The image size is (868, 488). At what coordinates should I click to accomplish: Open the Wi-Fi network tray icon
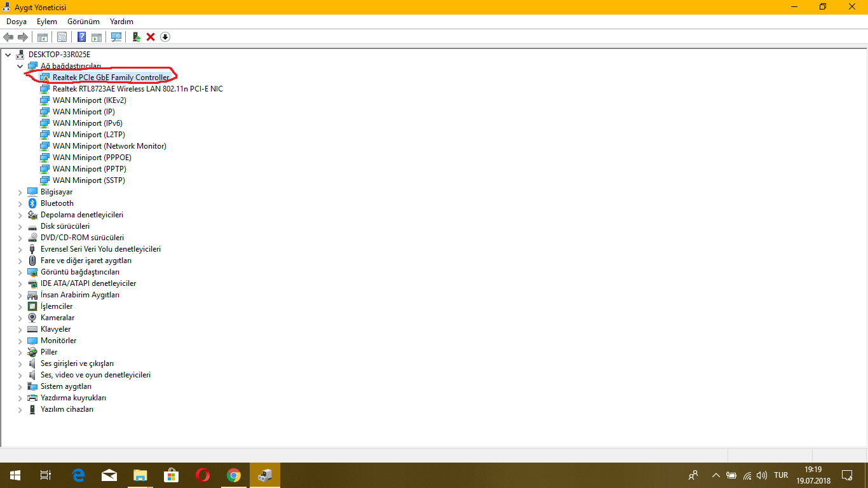[x=747, y=475]
